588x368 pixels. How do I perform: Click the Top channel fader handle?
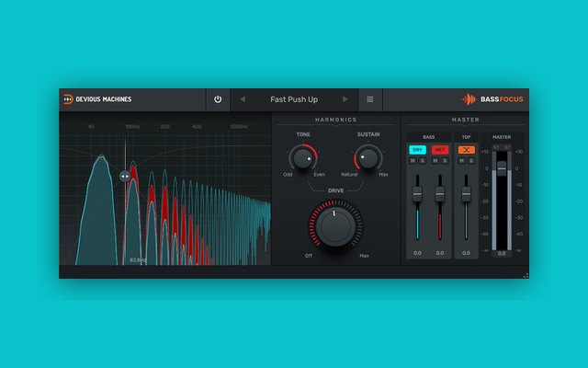pyautogui.click(x=466, y=194)
